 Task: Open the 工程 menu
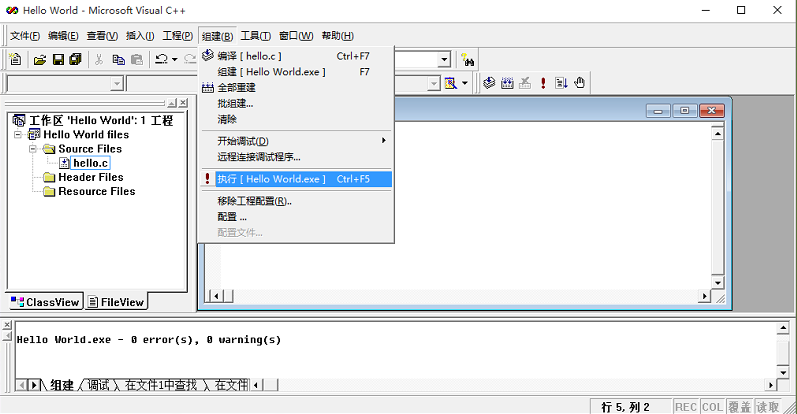(177, 36)
